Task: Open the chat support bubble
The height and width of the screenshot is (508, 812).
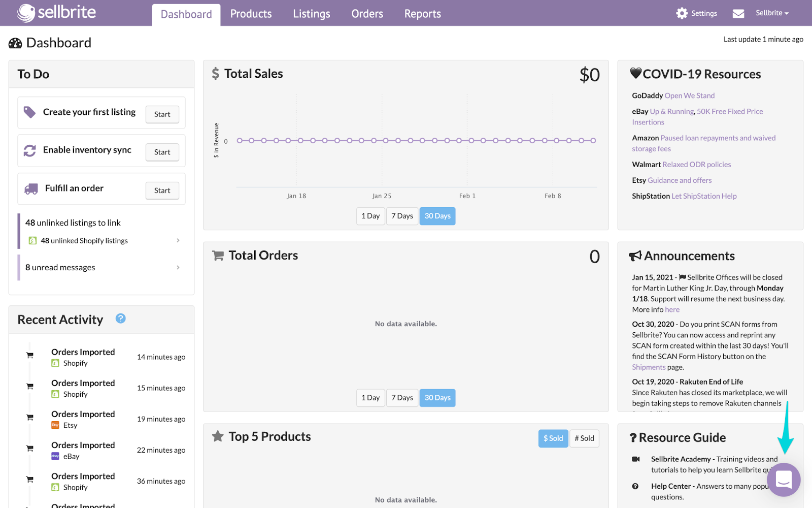Action: coord(784,480)
